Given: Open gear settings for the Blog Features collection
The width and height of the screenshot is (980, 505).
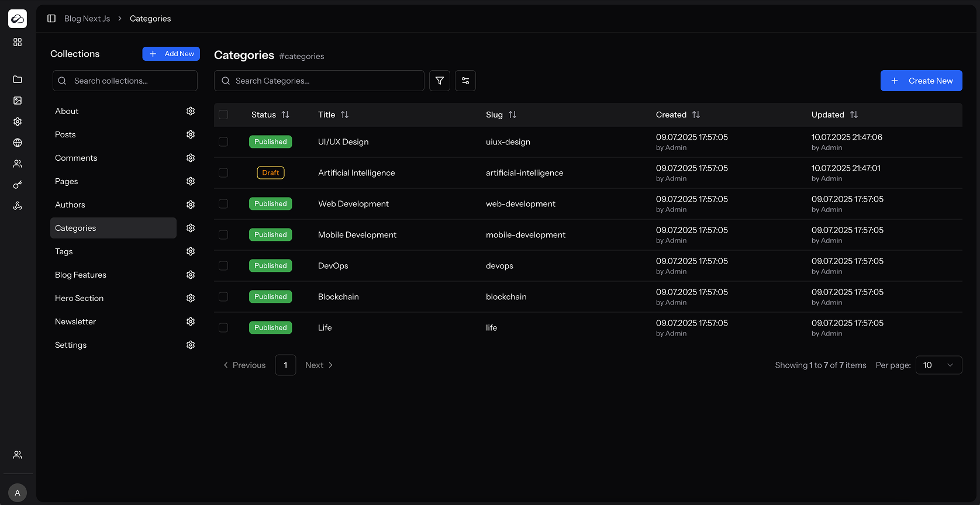Looking at the screenshot, I should click(x=191, y=275).
